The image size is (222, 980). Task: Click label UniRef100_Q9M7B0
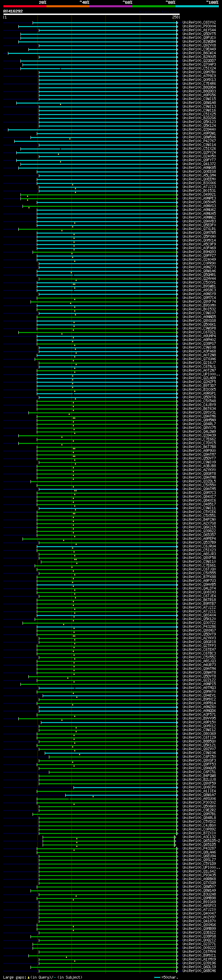(x=199, y=72)
